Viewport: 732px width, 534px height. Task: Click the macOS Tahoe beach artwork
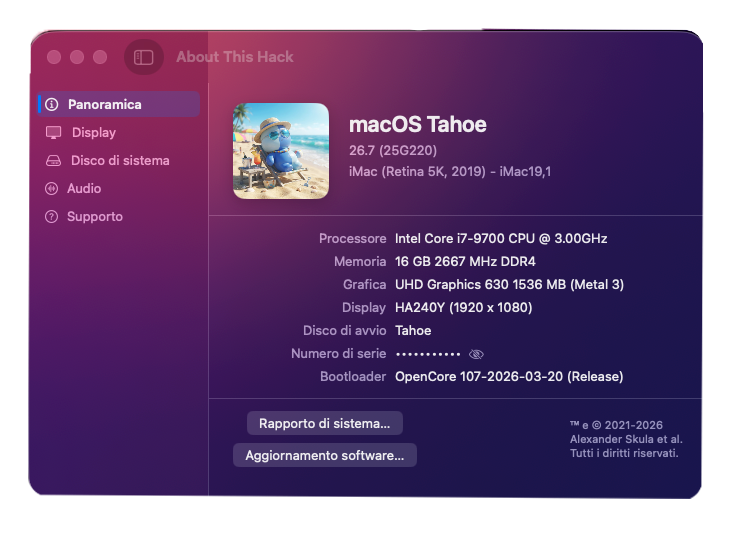click(x=281, y=151)
